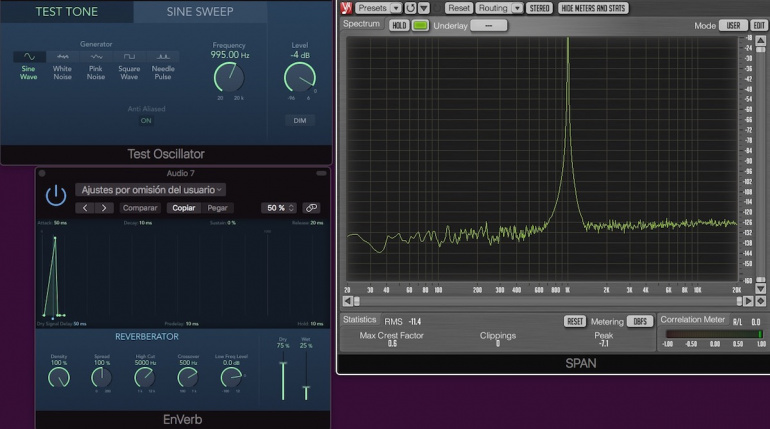The image size is (770, 429).
Task: Switch to the Sine Sweep tab
Action: [200, 11]
